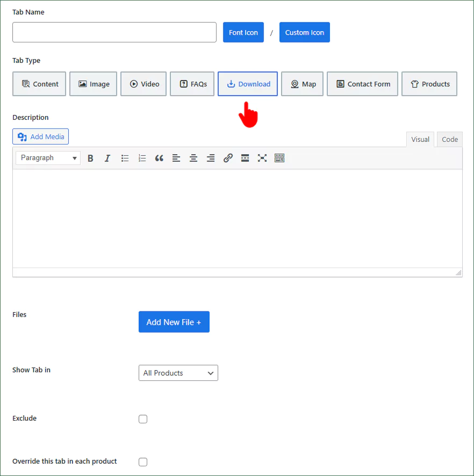
Task: Open the Paragraph format dropdown
Action: 48,158
